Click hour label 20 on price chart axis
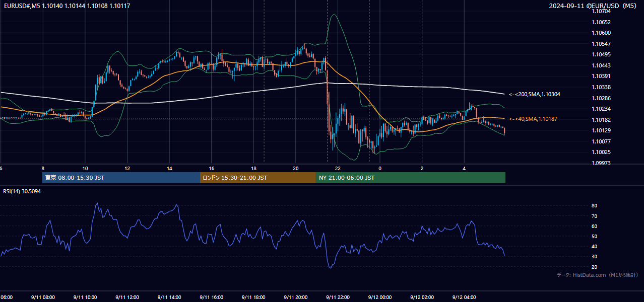Screen dimensions: 644x302 [x=296, y=169]
